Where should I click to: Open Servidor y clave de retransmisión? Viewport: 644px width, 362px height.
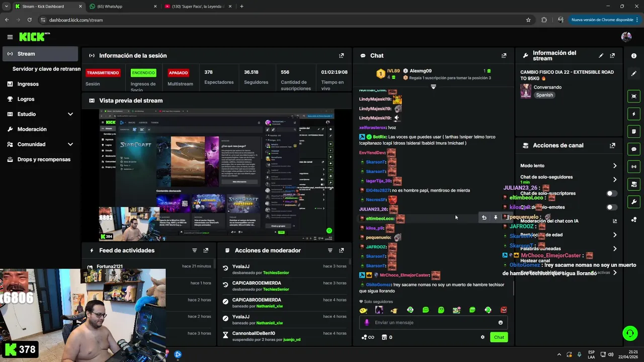pyautogui.click(x=46, y=69)
